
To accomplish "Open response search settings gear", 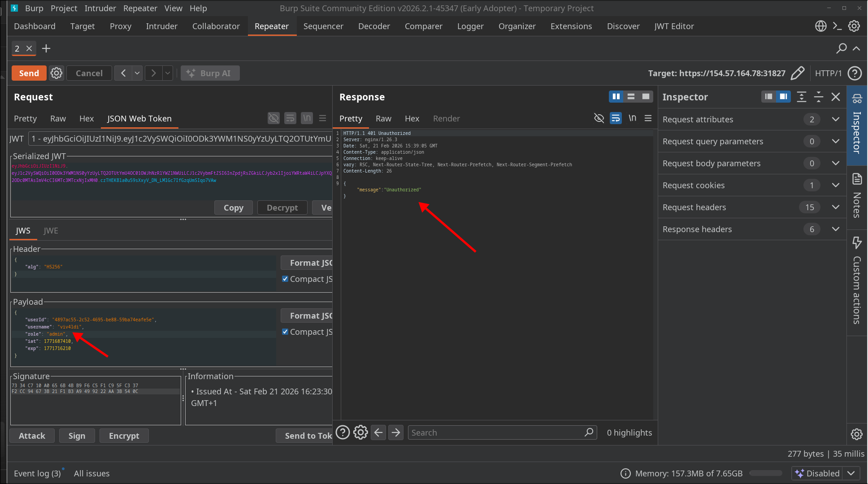I will (360, 432).
